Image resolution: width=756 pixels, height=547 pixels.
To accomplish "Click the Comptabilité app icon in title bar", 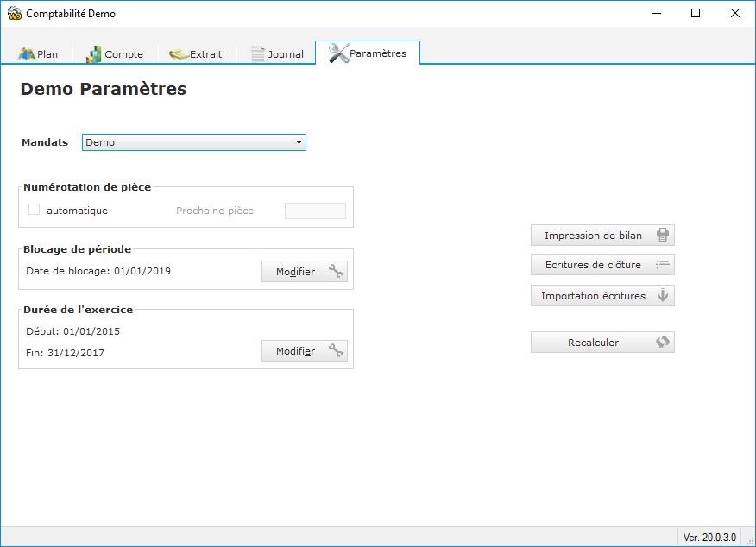I will click(x=15, y=14).
